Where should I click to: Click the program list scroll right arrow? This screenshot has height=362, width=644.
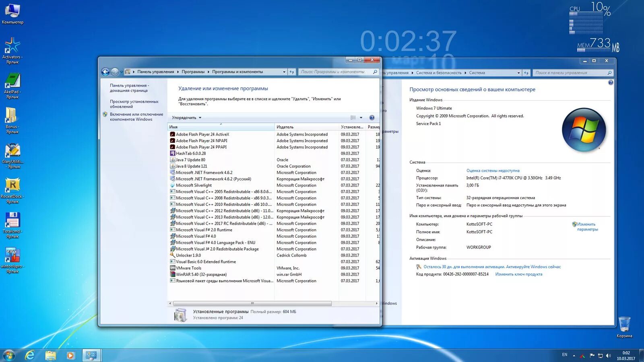pyautogui.click(x=377, y=304)
